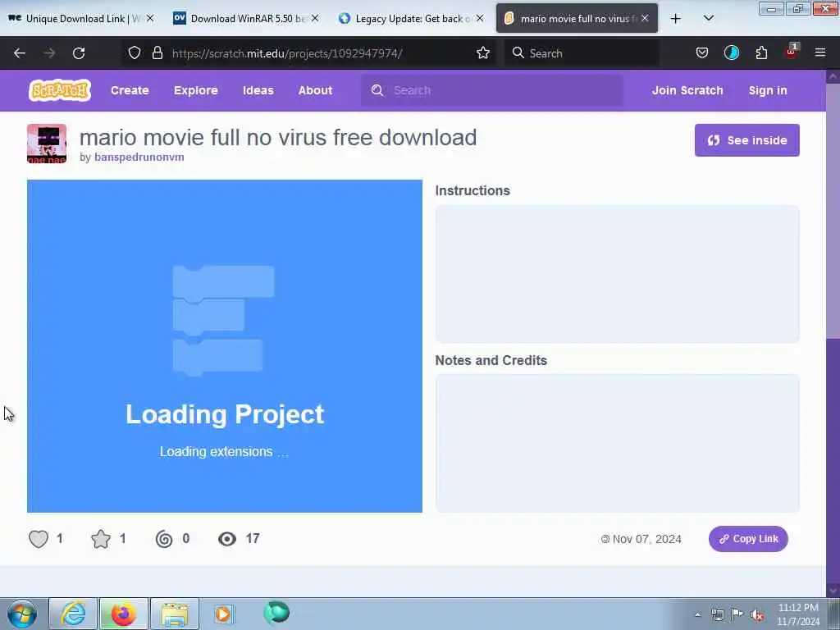Open the Create menu item
Viewport: 840px width, 630px height.
130,90
